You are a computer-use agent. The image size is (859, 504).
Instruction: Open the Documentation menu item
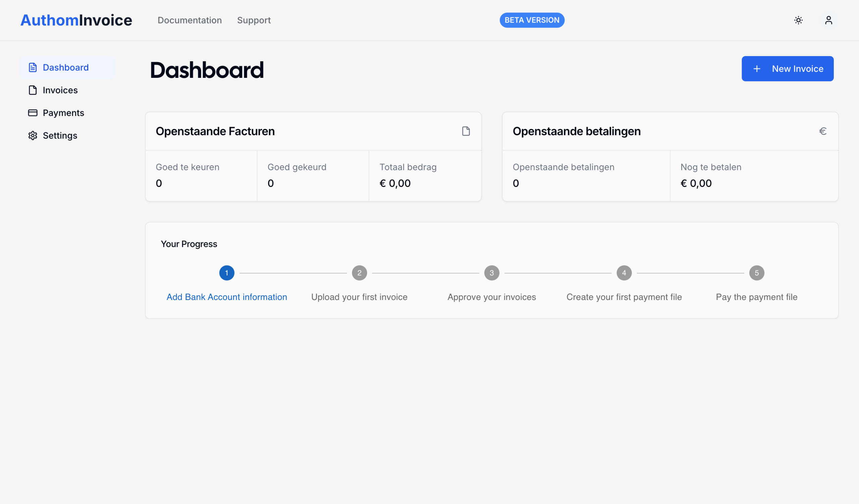[x=190, y=20]
